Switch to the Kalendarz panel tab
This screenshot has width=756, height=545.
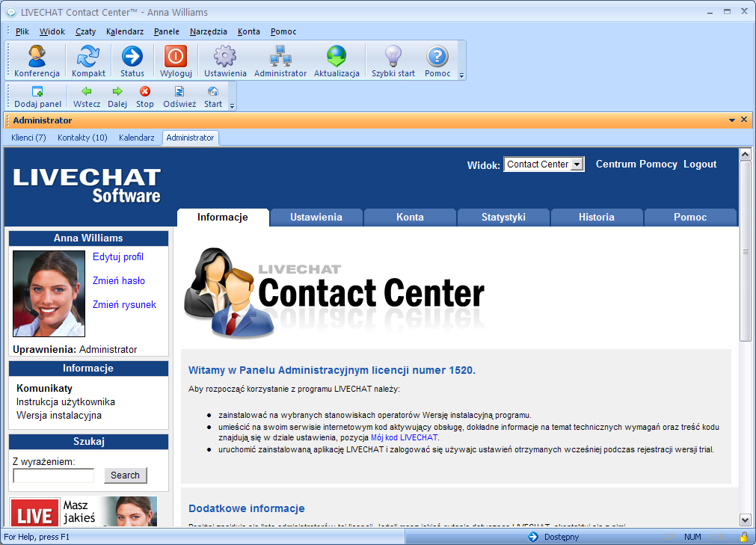[136, 138]
